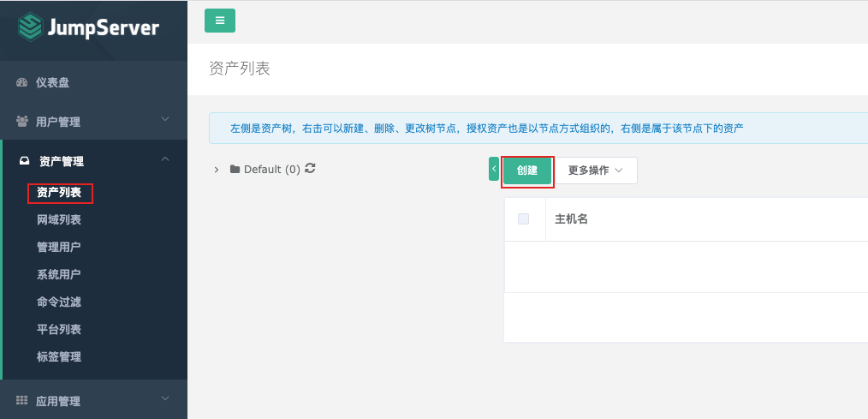Collapse the asset tree panel arrow
The image size is (868, 419).
pyautogui.click(x=494, y=169)
